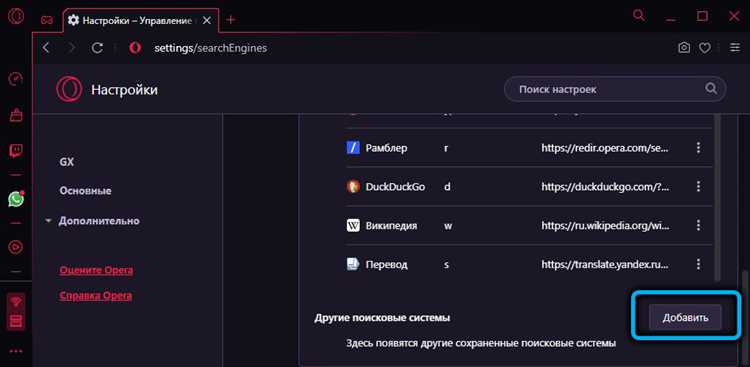Click the https://duckduckgo.com URL
This screenshot has width=750, height=367.
(x=605, y=187)
